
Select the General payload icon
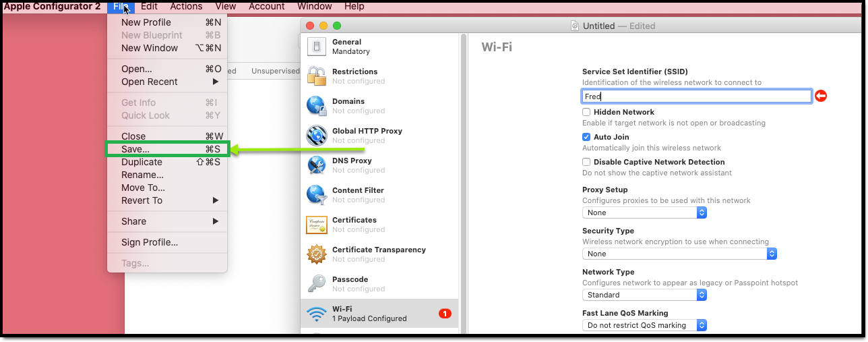(317, 47)
